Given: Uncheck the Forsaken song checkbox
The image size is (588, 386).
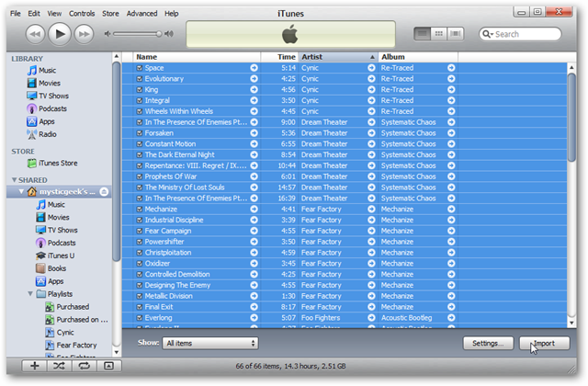Looking at the screenshot, I should click(x=140, y=133).
